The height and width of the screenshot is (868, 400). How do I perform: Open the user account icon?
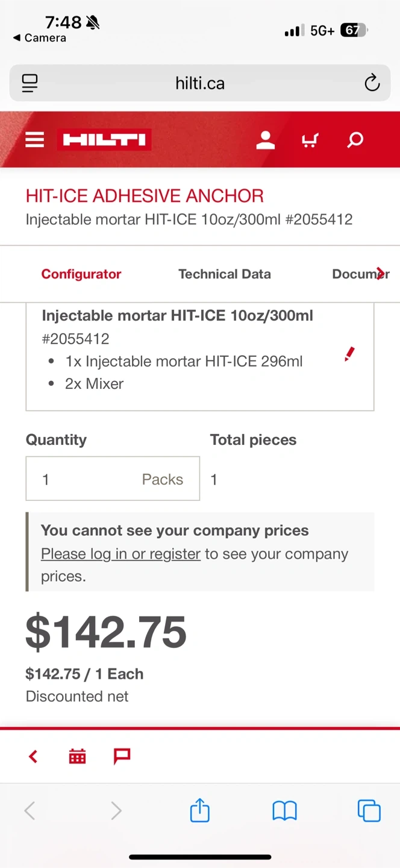pyautogui.click(x=265, y=140)
